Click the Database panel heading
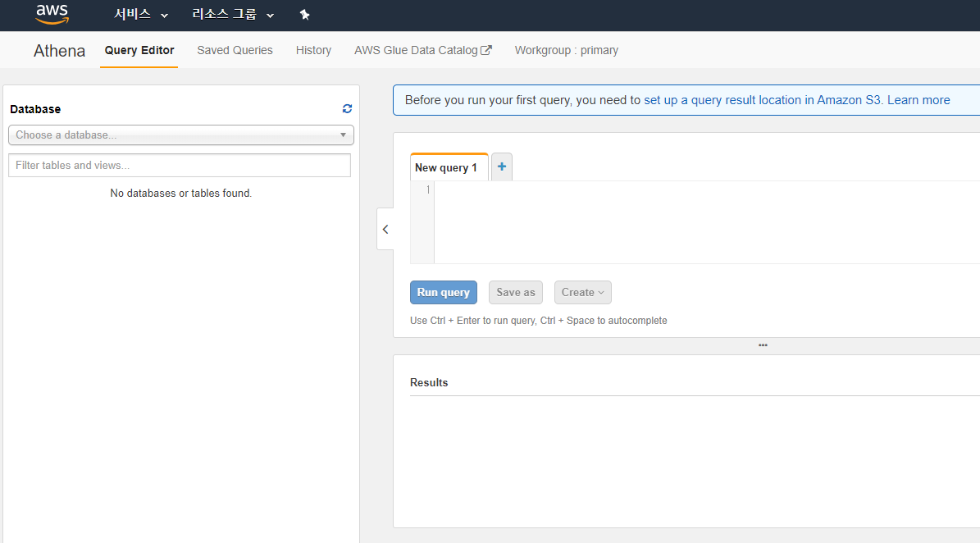980x543 pixels. click(x=35, y=109)
